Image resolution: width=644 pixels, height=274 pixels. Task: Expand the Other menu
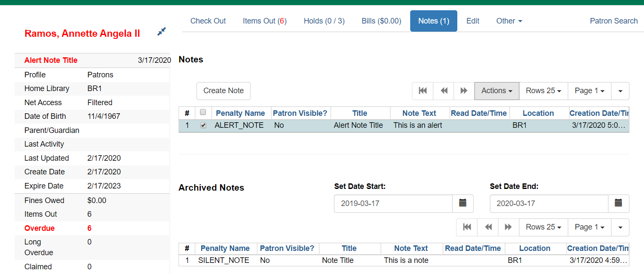tap(509, 21)
